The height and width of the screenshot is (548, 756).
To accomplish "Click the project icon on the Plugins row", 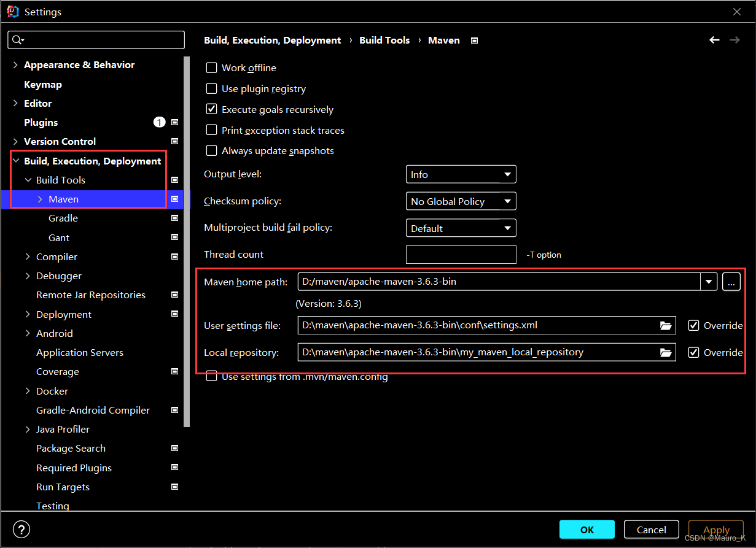I will 174,123.
